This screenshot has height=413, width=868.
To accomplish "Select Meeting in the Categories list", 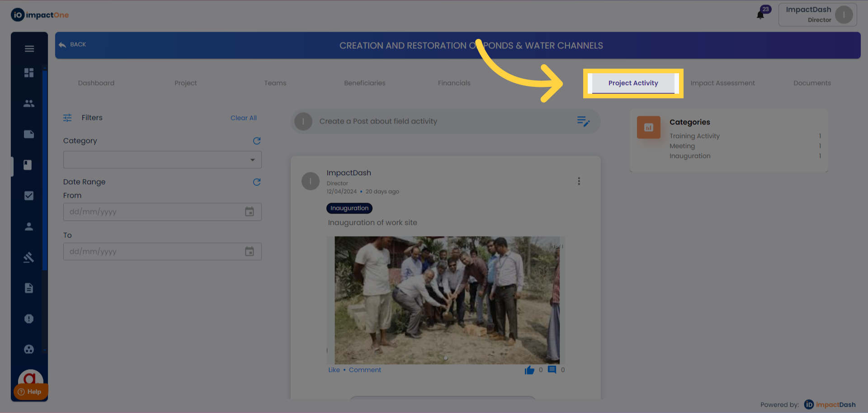I will (682, 146).
